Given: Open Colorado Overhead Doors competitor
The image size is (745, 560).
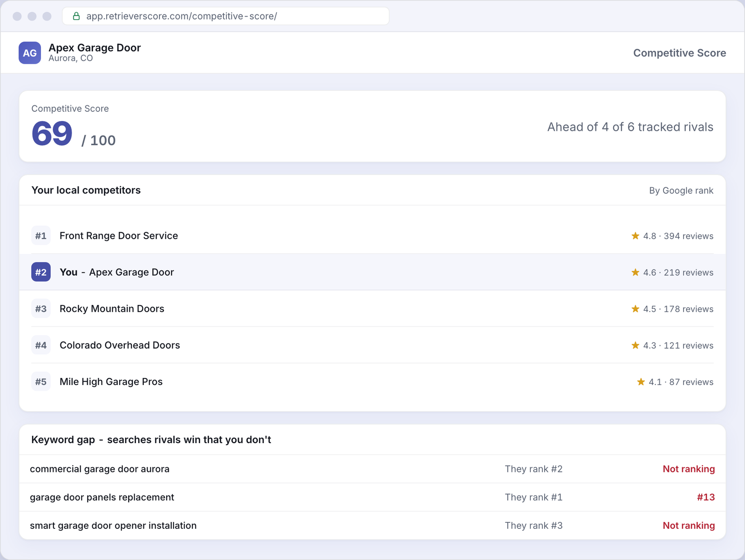Looking at the screenshot, I should point(120,345).
